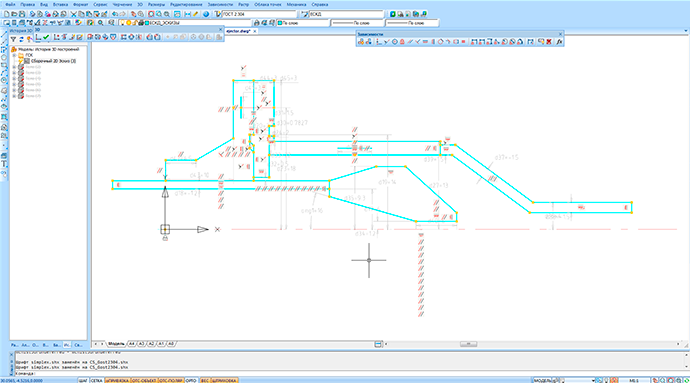
Task: Click the filter funnel icon in history panel
Action: point(13,40)
